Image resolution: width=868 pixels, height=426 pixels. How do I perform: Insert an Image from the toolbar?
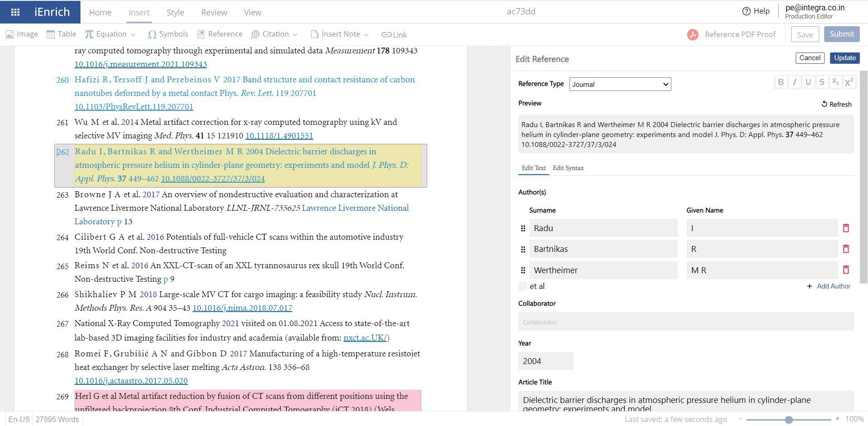(22, 34)
